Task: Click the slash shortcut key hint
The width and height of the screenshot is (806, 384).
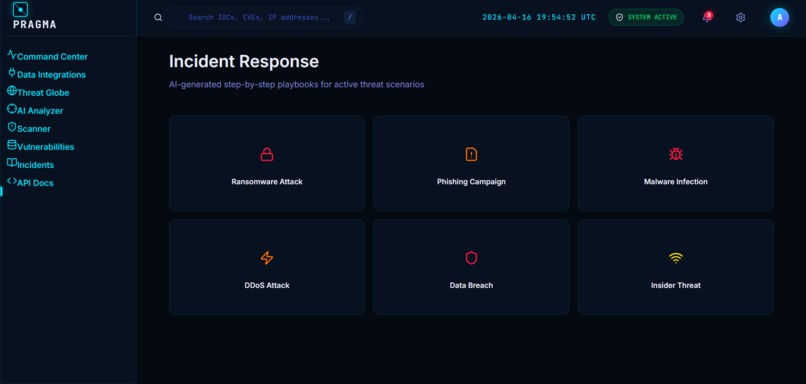Action: 350,17
